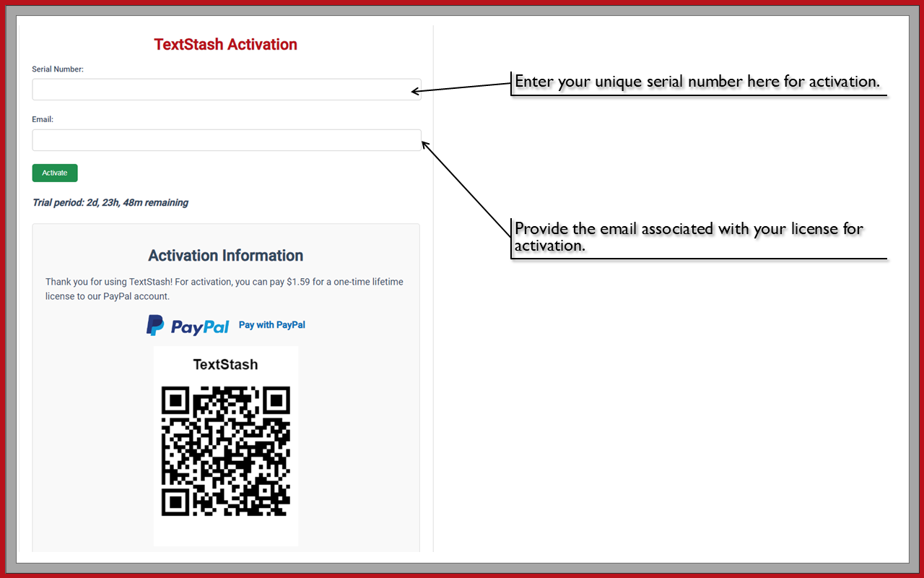The height and width of the screenshot is (578, 924).
Task: Click the Activation Information heading
Action: click(226, 256)
